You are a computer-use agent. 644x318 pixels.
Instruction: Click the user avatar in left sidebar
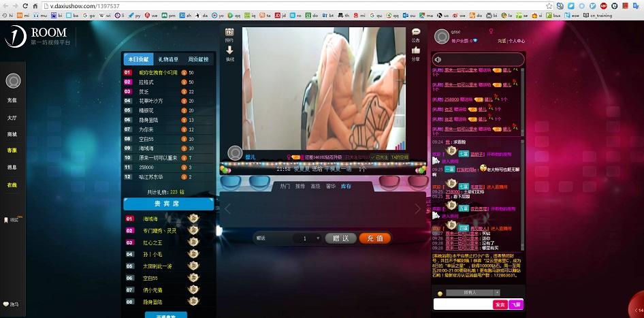tap(13, 81)
